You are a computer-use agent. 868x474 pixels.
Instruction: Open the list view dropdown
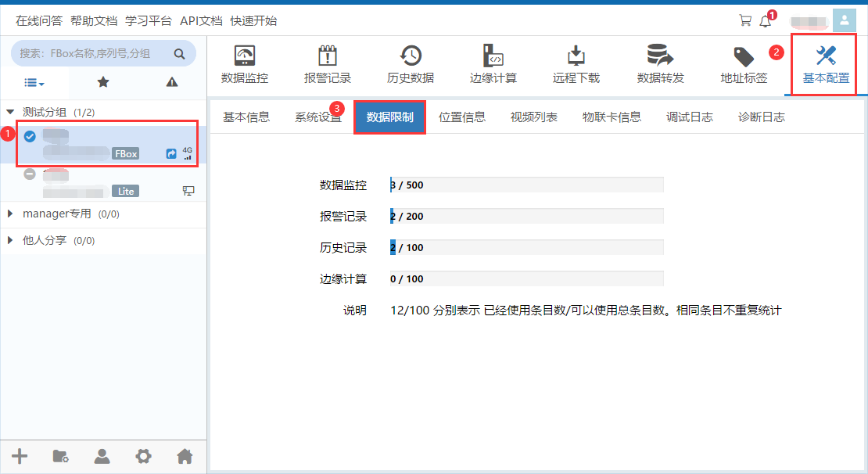click(x=34, y=82)
